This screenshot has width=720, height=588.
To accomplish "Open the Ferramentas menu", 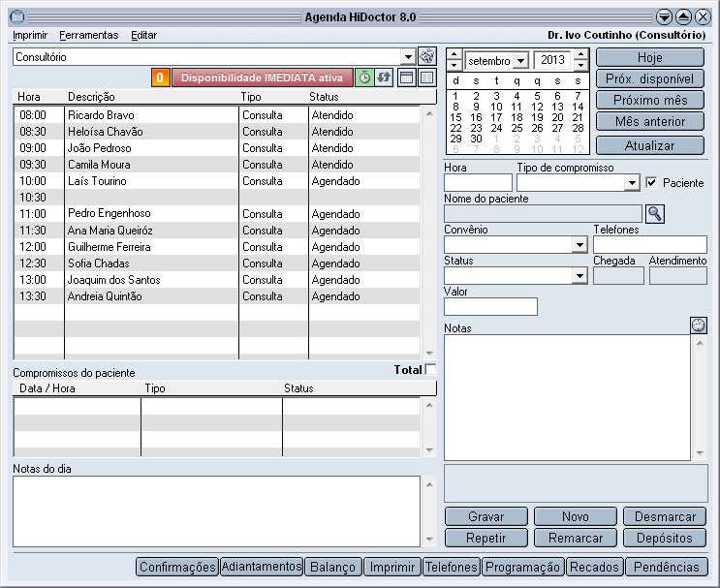I will [x=88, y=35].
